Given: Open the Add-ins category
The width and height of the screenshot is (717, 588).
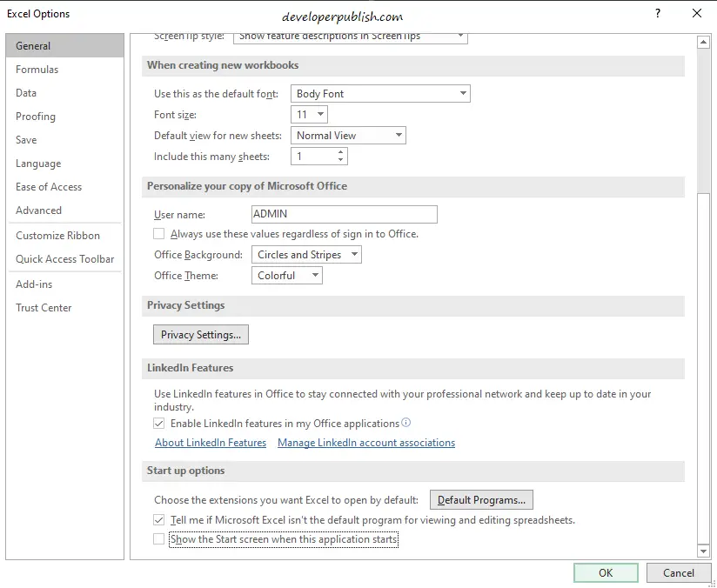Looking at the screenshot, I should 64,284.
